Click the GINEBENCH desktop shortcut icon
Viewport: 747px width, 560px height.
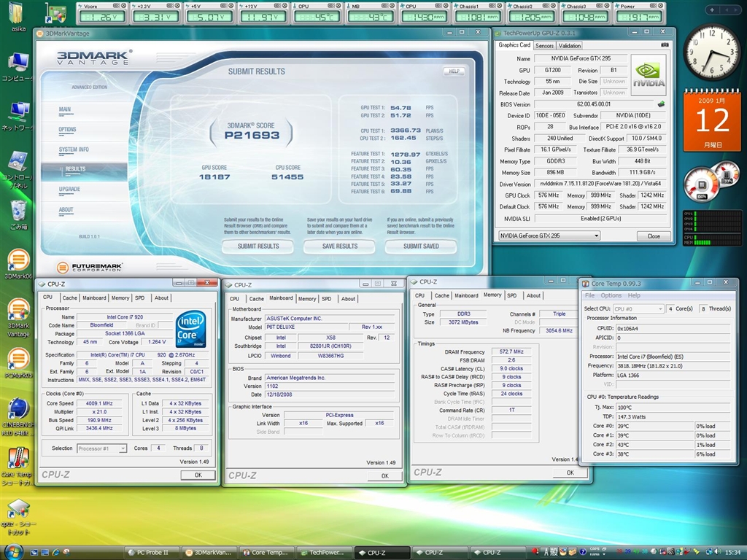pyautogui.click(x=18, y=409)
